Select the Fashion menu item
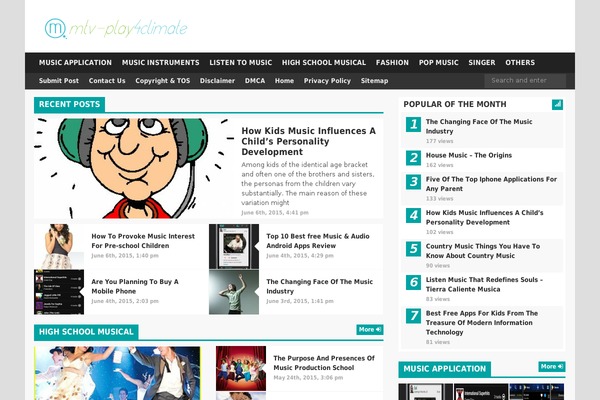The height and width of the screenshot is (400, 600). click(x=392, y=62)
